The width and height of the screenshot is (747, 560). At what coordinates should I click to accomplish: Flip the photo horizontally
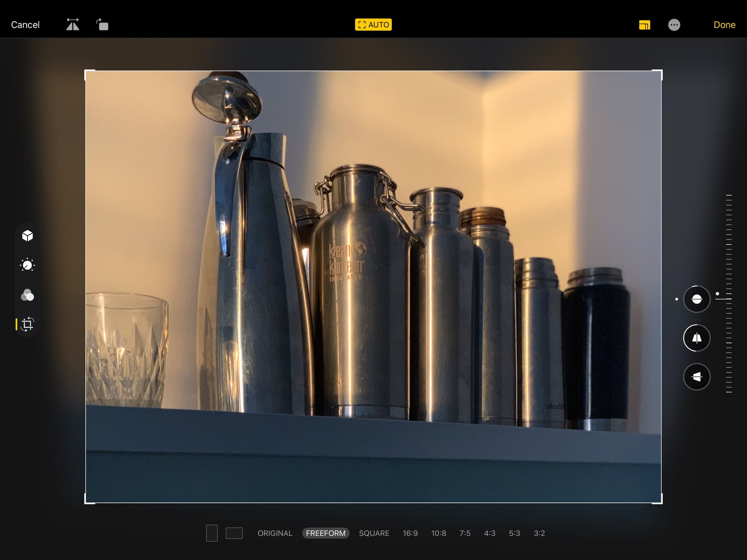coord(73,25)
